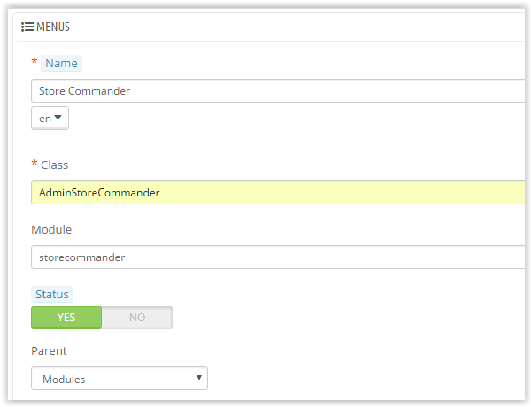Enable status with the green YES switch

click(x=66, y=318)
